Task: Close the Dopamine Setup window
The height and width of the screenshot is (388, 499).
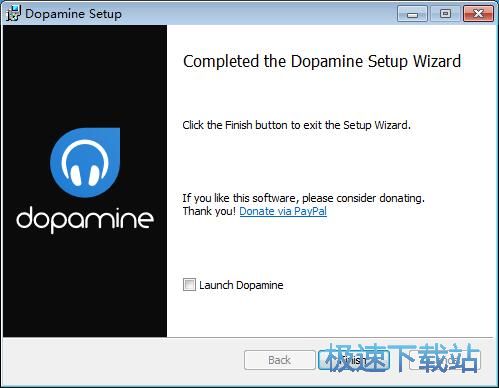Action: coord(478,14)
